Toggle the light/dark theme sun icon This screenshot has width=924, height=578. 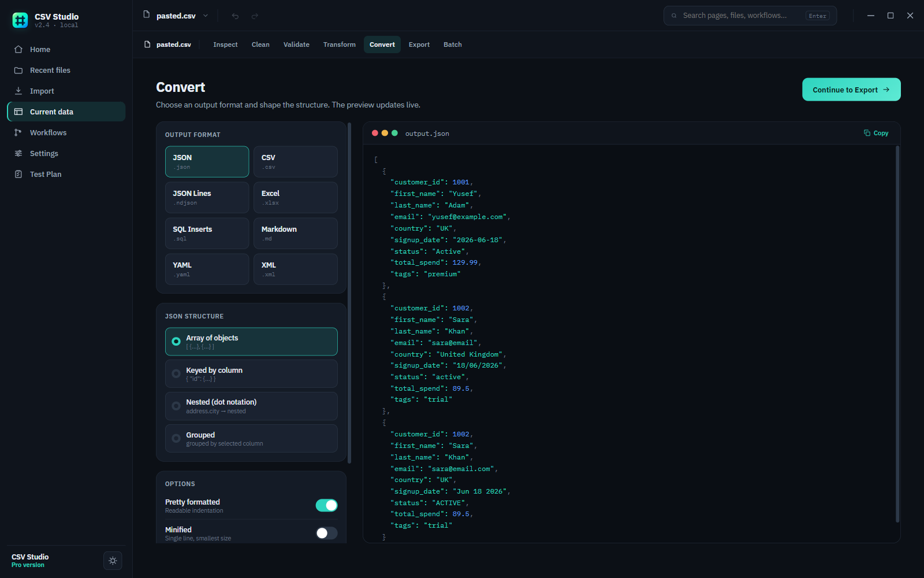(113, 561)
